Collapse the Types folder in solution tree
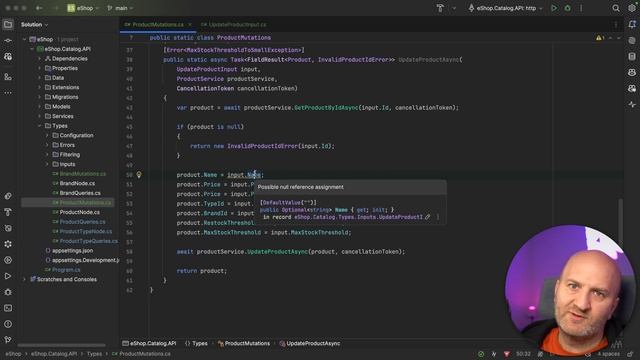The image size is (640, 360). pos(40,126)
